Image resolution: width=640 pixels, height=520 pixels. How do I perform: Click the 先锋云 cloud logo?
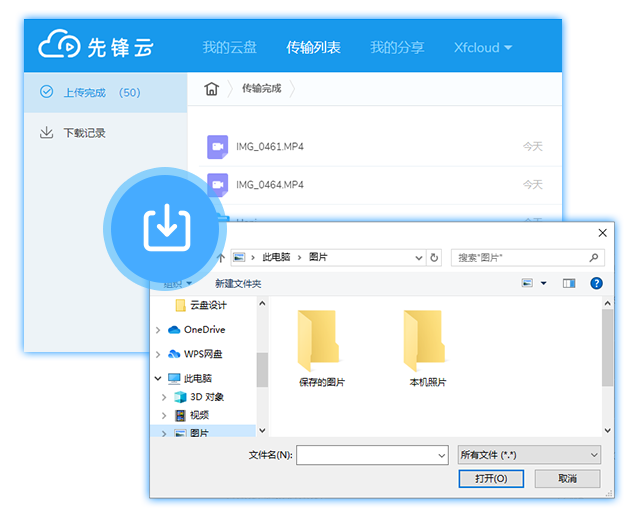tap(96, 46)
